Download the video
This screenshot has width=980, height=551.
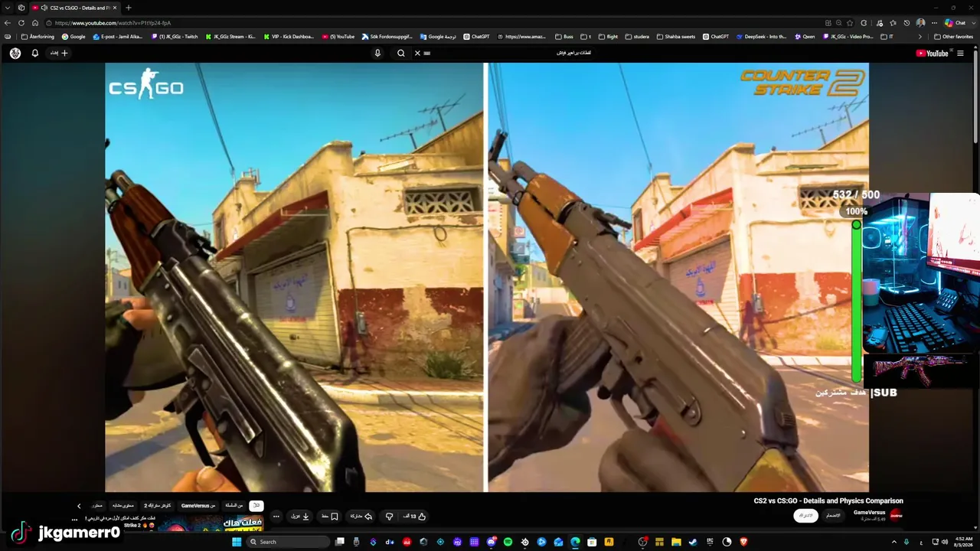tap(300, 516)
